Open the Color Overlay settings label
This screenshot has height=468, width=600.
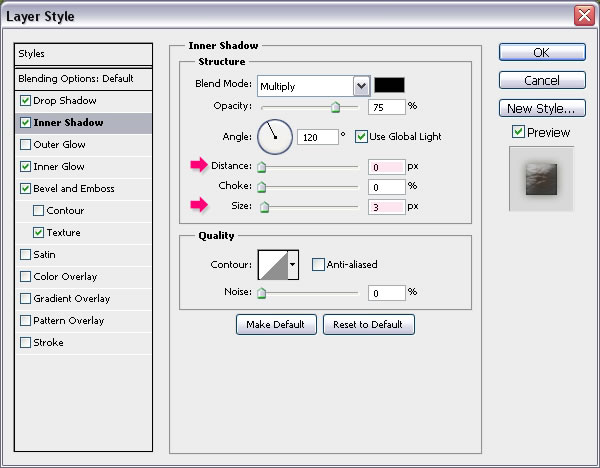point(65,277)
